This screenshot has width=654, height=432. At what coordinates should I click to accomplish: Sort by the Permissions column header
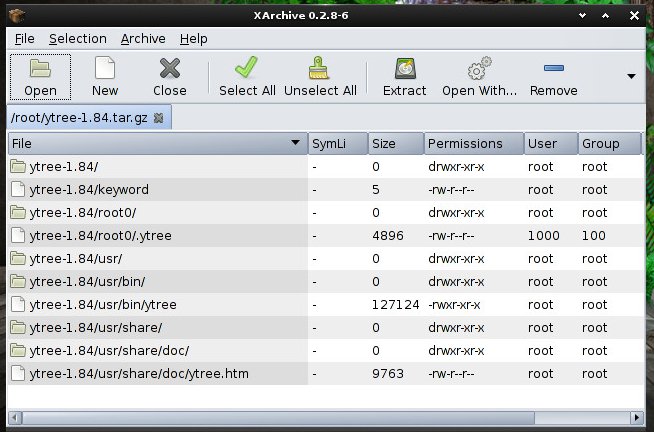(x=474, y=143)
